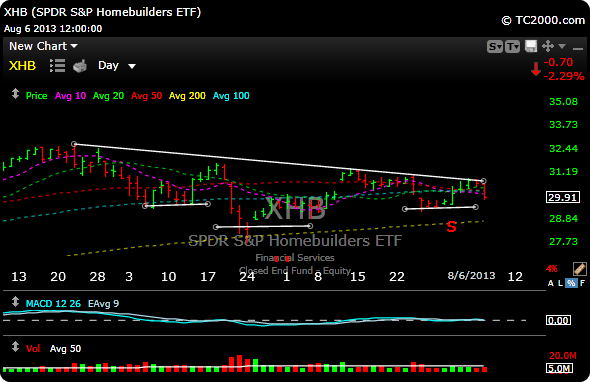This screenshot has width=590, height=382.
Task: Click the drawing tools pencil icon
Action: (x=579, y=269)
